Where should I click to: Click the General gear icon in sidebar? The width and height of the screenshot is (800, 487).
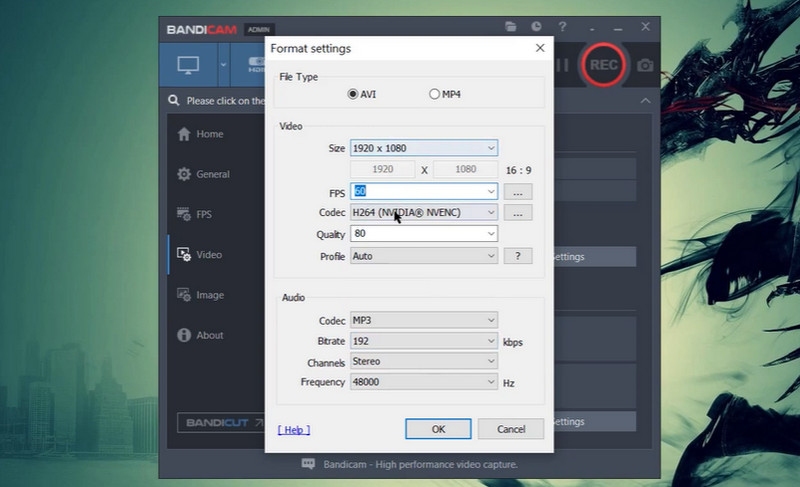click(x=184, y=174)
